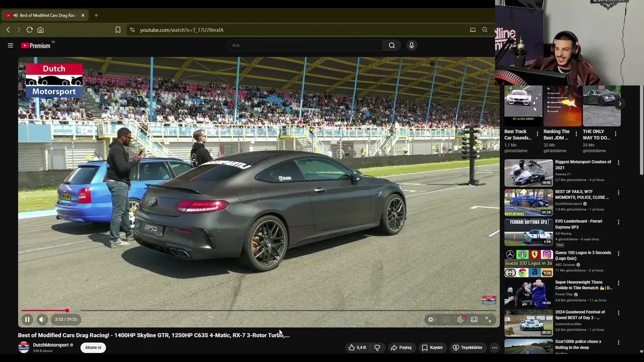The image size is (644, 362).
Task: Pause the video playback
Action: pos(27,319)
